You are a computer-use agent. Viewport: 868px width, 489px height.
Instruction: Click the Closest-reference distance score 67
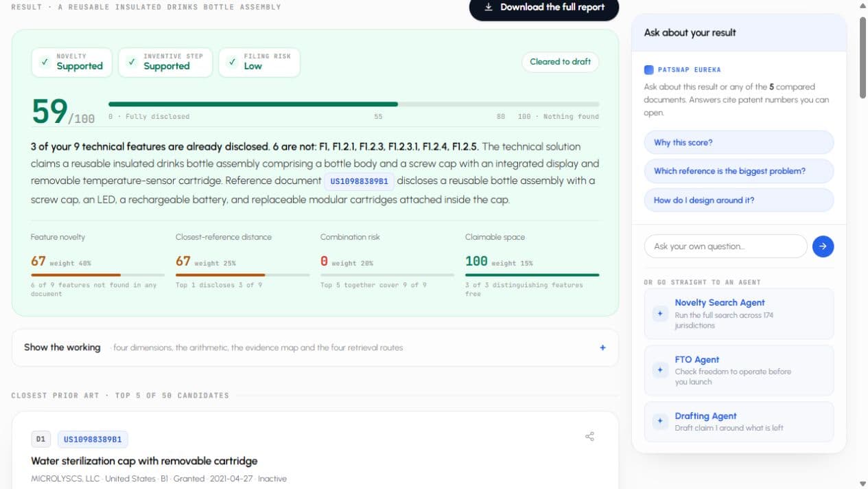[x=183, y=261]
